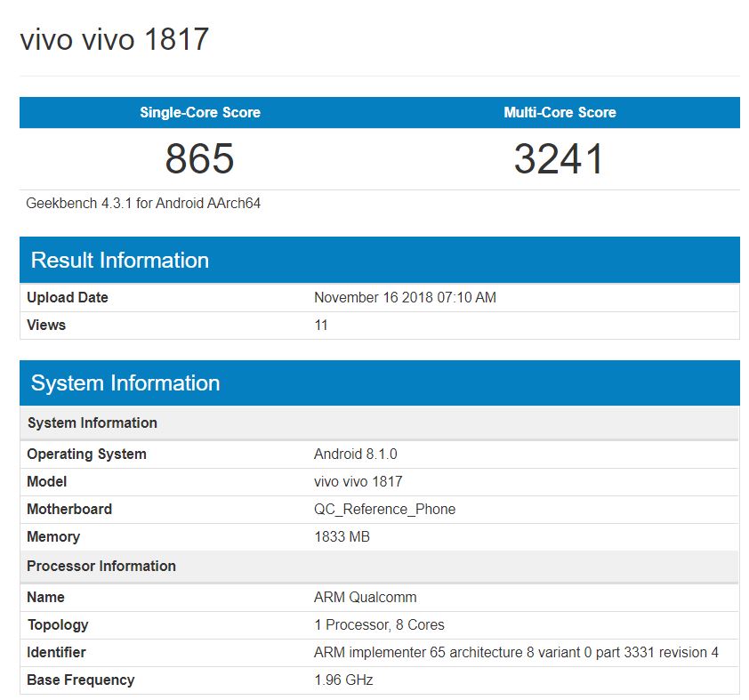Select the '1833 MB' memory value
The width and height of the screenshot is (749, 700).
342,536
